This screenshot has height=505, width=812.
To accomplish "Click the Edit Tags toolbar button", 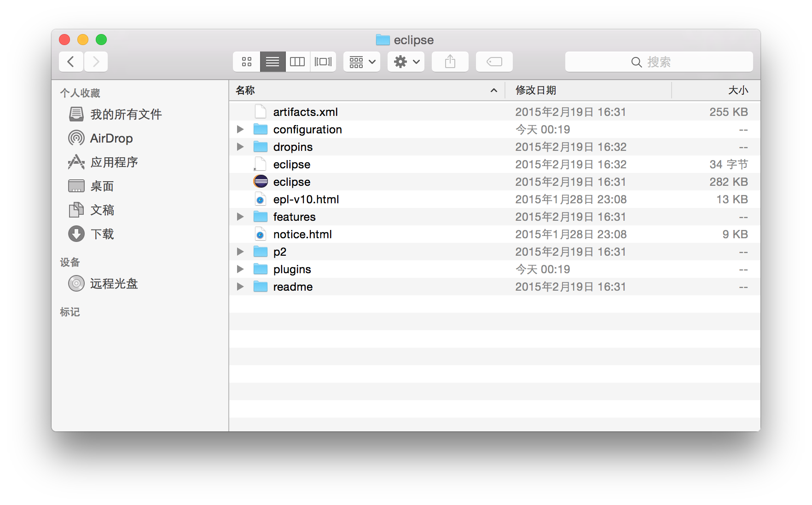I will click(494, 62).
